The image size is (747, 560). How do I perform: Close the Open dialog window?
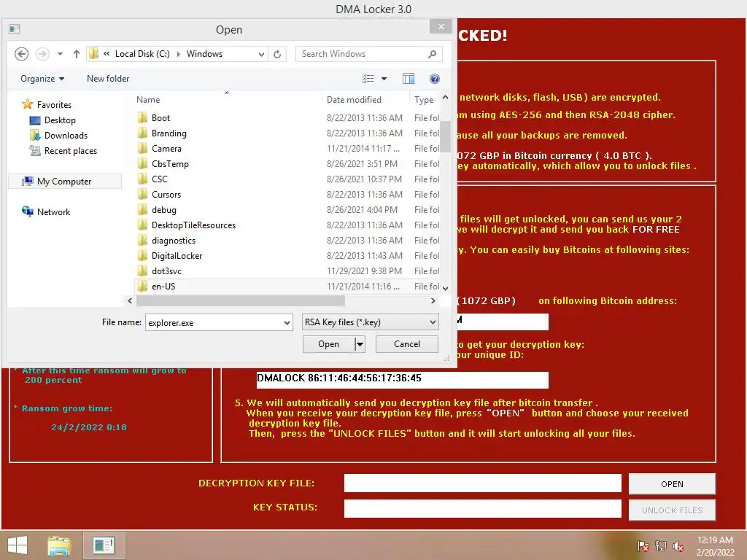click(x=441, y=27)
